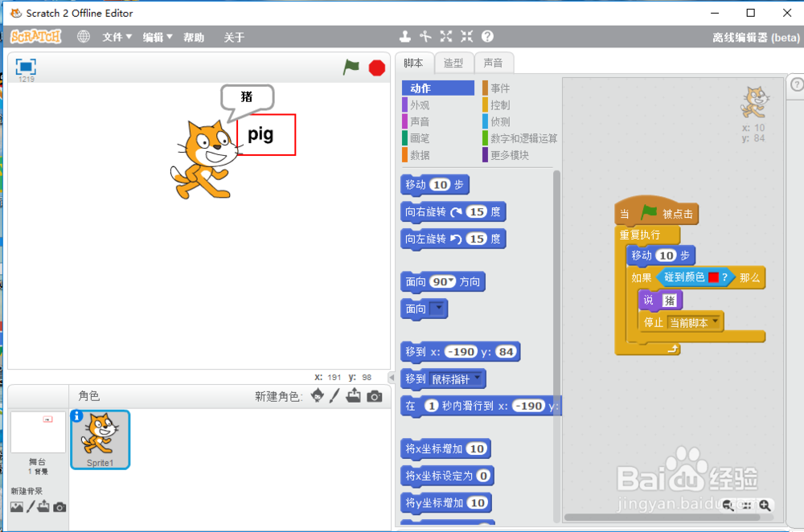
Task: Open the 关于 menu item
Action: click(x=234, y=37)
